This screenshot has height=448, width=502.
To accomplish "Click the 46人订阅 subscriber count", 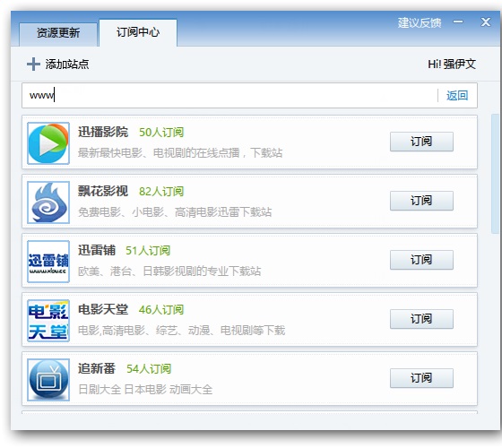I will pos(161,310).
